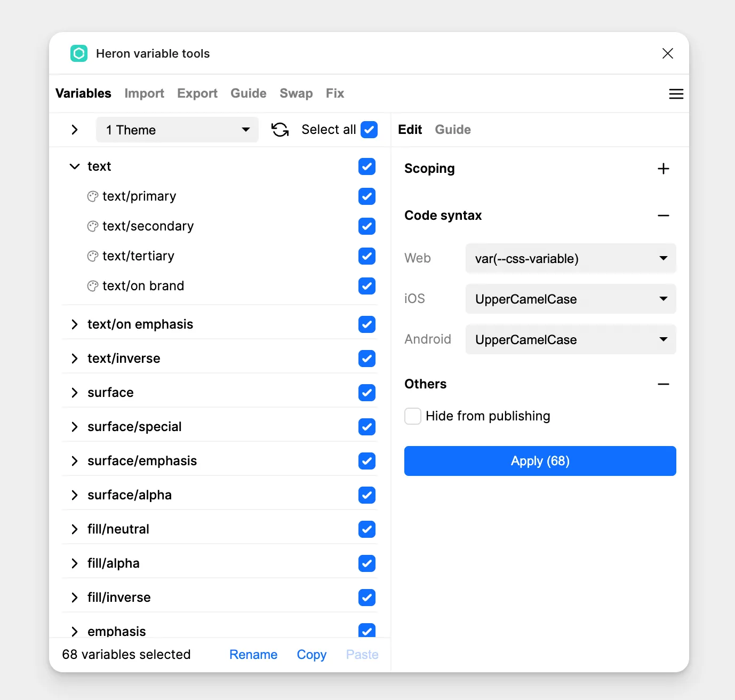Open the Swap tab
The width and height of the screenshot is (735, 700).
296,93
